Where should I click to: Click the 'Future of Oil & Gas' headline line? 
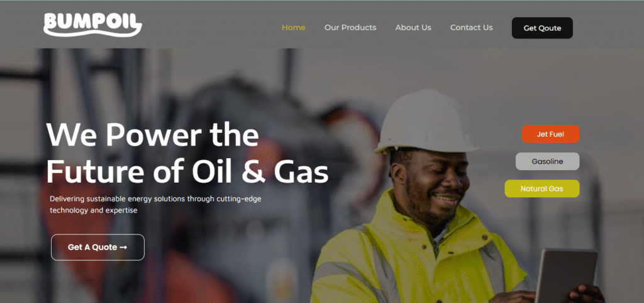[x=187, y=171]
